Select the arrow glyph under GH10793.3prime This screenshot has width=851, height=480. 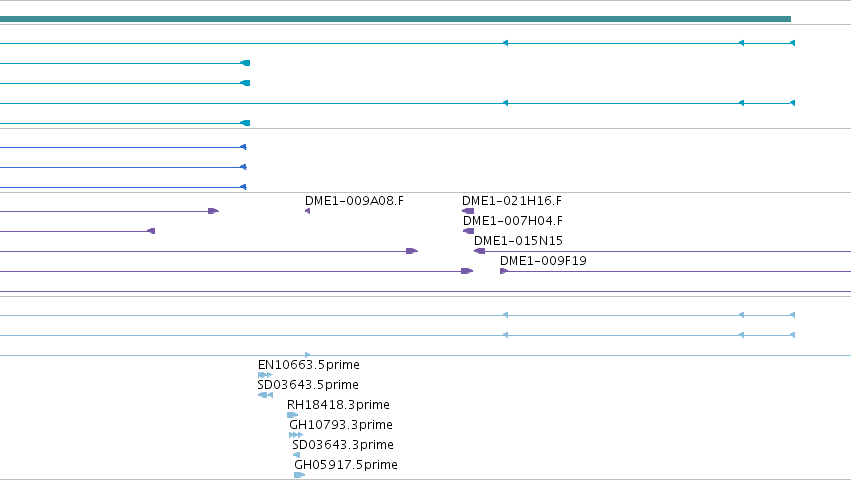point(296,435)
